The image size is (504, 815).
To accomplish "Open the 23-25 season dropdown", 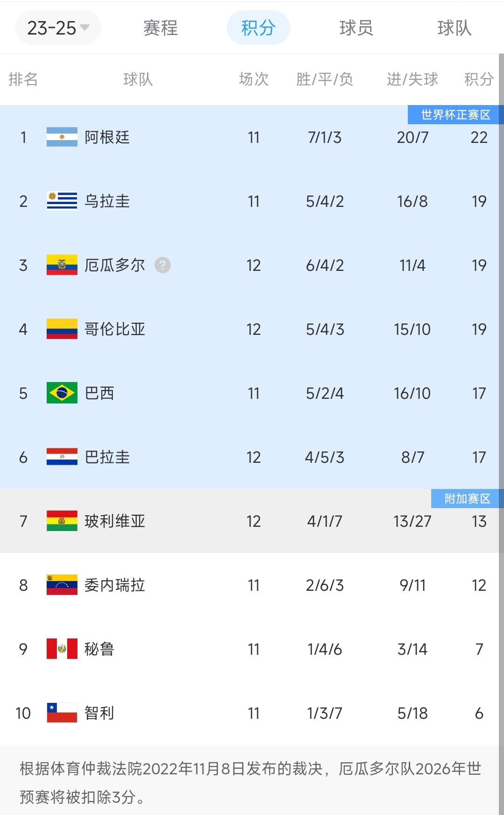I will [58, 28].
